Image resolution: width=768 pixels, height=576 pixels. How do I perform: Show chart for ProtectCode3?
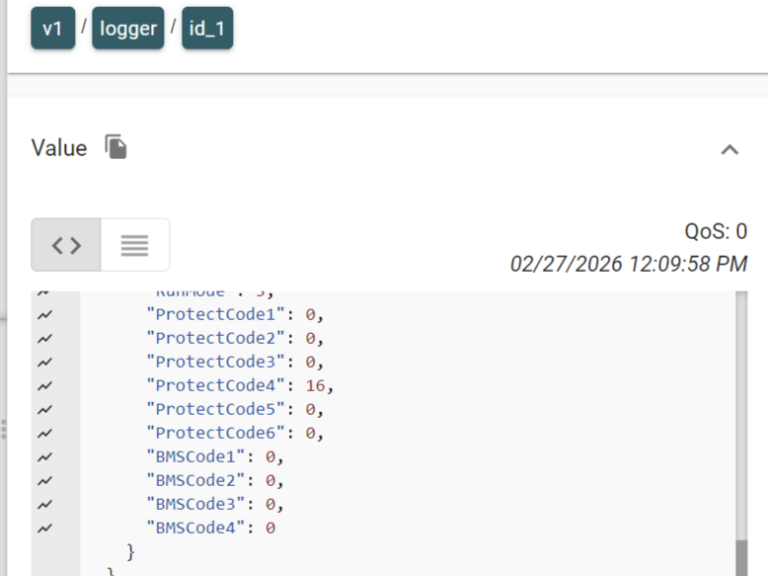click(x=45, y=362)
